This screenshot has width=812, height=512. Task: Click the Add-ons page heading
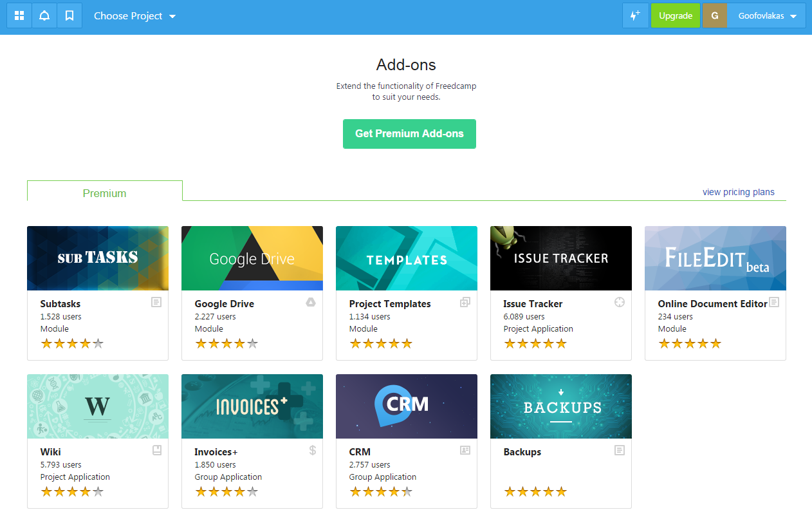[406, 65]
